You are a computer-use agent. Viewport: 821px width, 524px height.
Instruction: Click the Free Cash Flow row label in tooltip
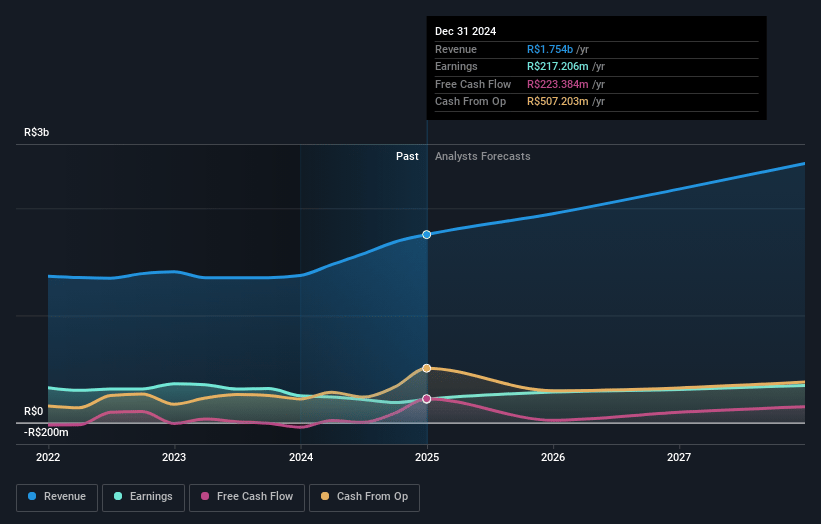tap(473, 84)
